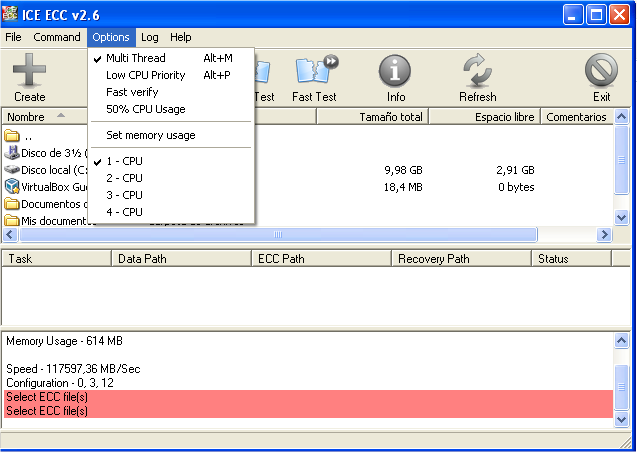This screenshot has width=637, height=452.
Task: Select the parent folder '..' icon
Action: (12, 136)
